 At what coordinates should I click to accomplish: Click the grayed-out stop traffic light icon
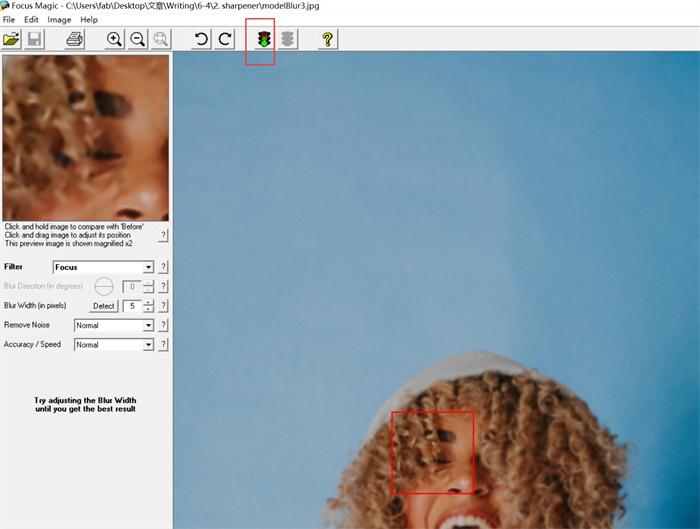coord(288,39)
